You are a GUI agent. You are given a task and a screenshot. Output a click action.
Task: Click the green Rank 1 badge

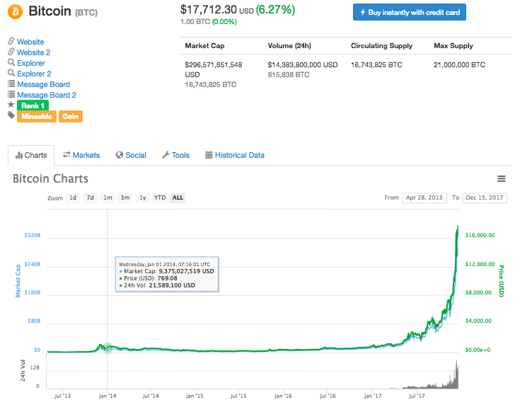33,105
